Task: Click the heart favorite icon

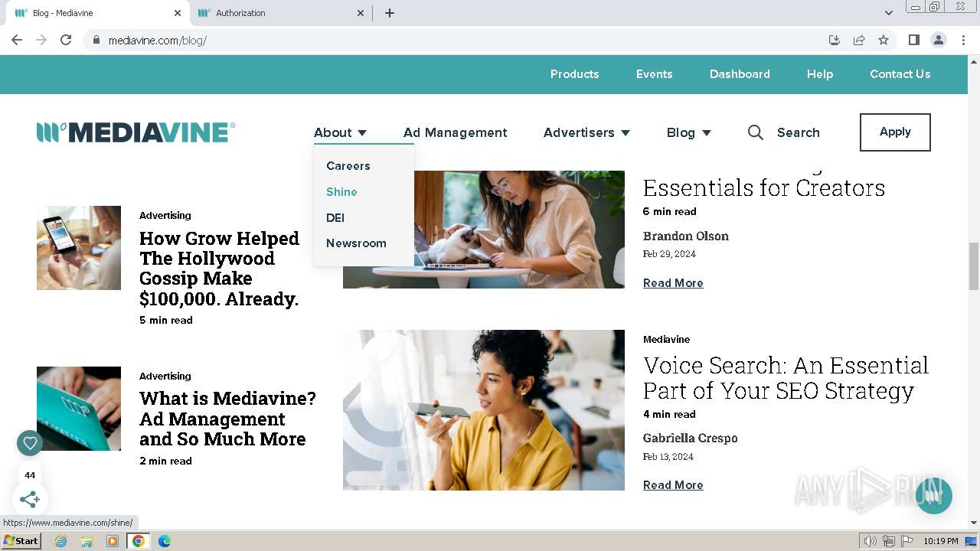Action: (x=30, y=442)
